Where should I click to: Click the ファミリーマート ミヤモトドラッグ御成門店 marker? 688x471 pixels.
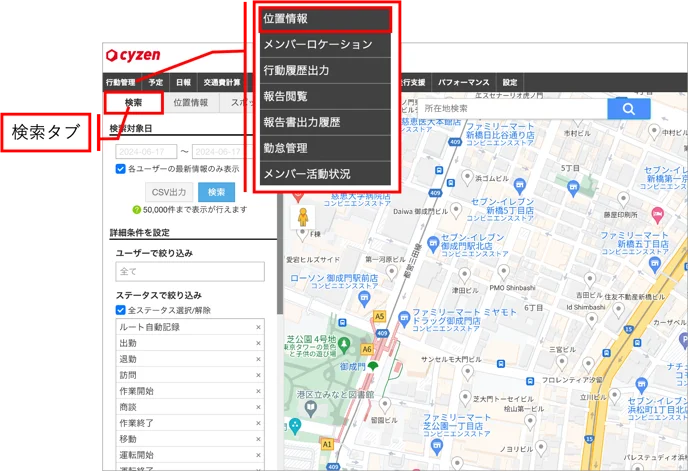[404, 318]
